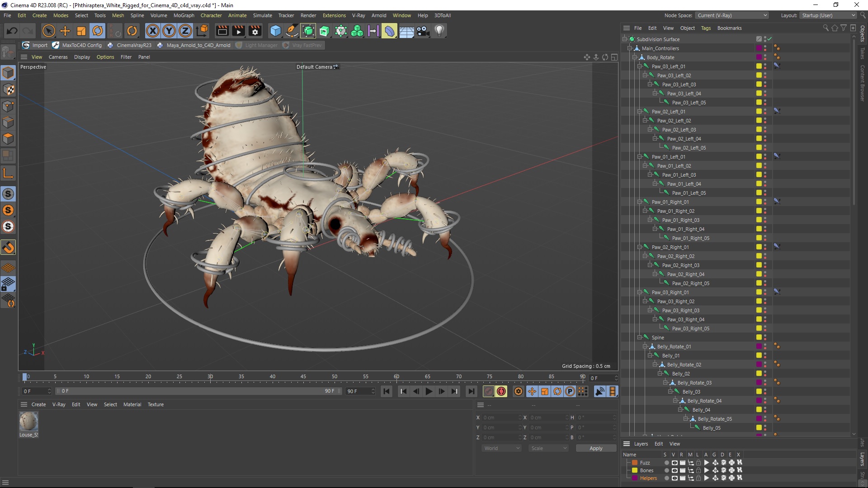Screen dimensions: 868x488
Task: Select the Live Selection tool
Action: tap(48, 31)
